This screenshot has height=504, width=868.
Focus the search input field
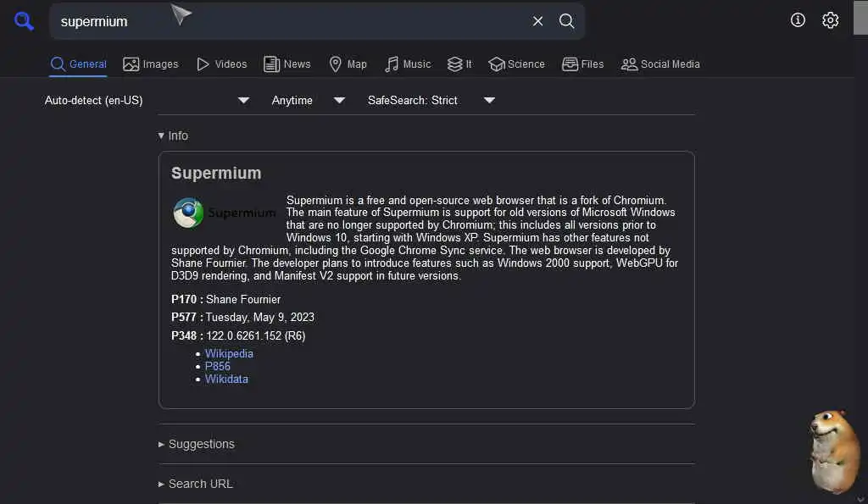tap(288, 21)
